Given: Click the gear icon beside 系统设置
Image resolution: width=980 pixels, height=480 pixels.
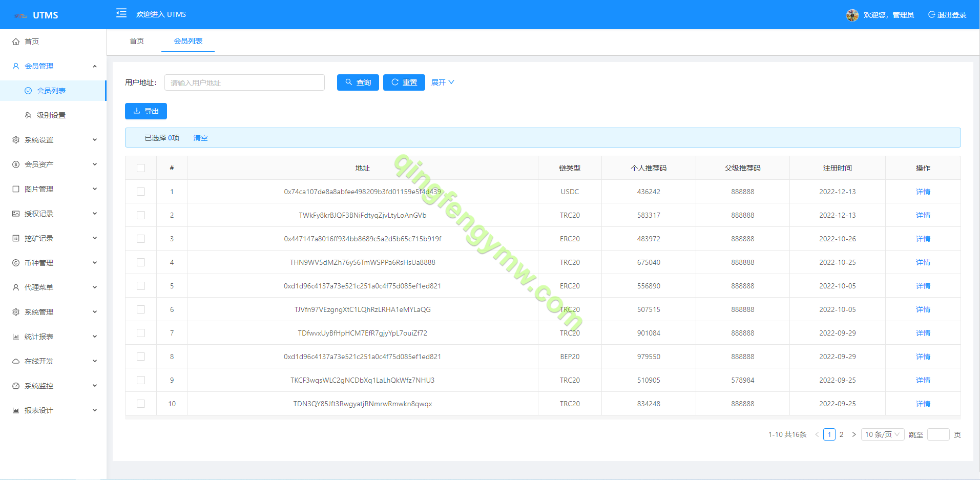Looking at the screenshot, I should pyautogui.click(x=16, y=140).
